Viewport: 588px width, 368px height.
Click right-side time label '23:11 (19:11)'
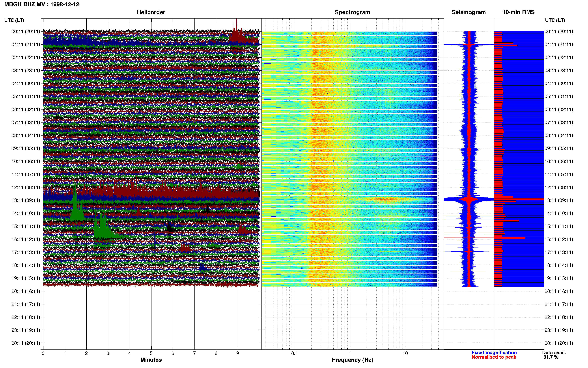[559, 330]
